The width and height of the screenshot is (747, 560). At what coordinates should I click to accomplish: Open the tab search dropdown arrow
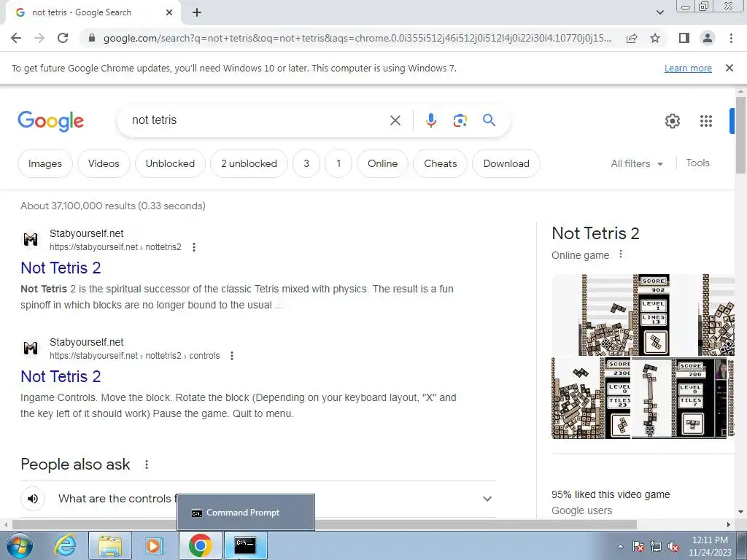[x=659, y=13]
